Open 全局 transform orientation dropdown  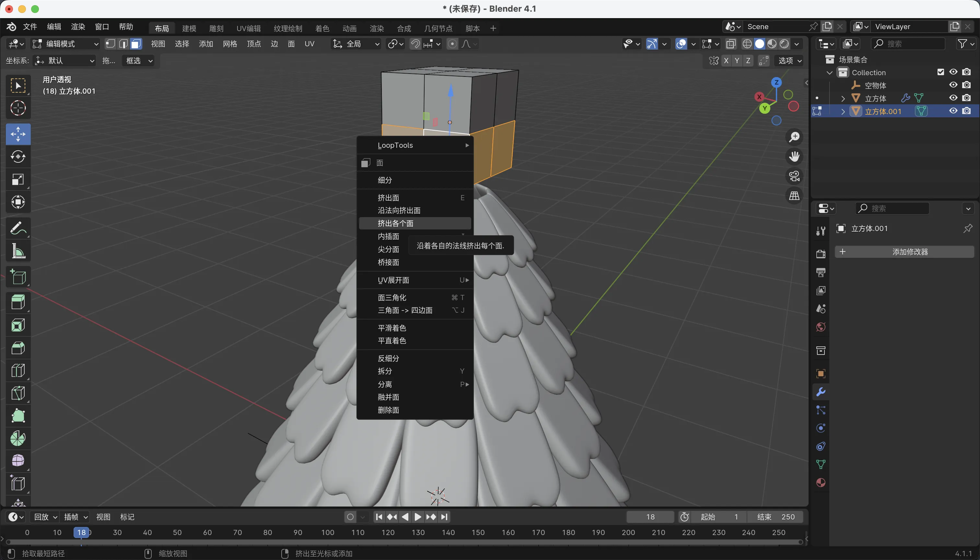click(356, 44)
